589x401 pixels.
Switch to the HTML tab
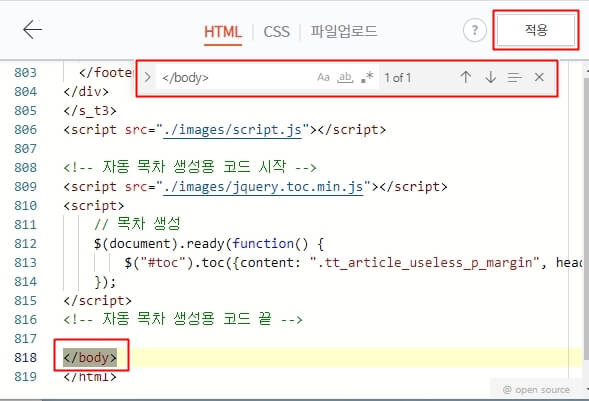coord(223,32)
